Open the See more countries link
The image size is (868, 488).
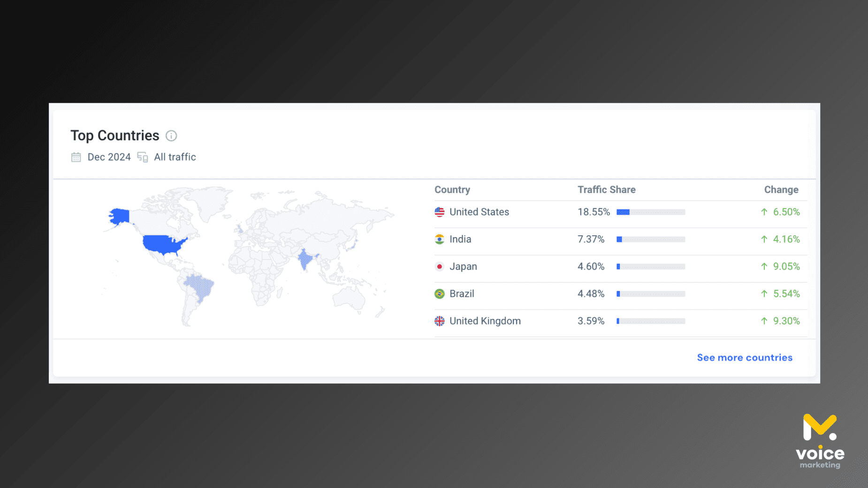(x=744, y=358)
